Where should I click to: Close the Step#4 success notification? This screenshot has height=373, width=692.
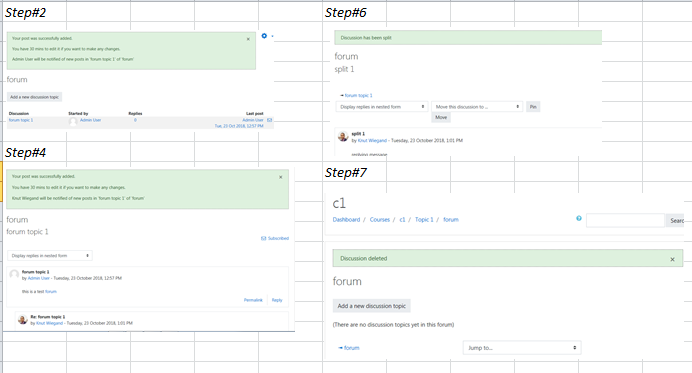coord(281,177)
